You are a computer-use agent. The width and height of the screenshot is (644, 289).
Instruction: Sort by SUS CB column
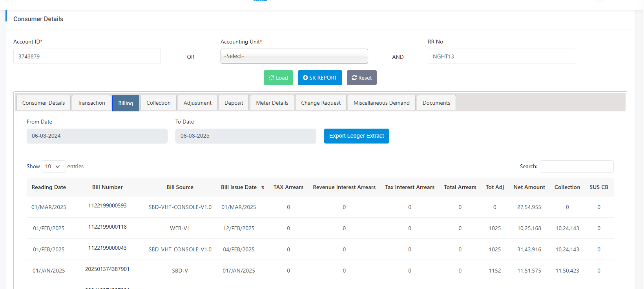[x=599, y=187]
